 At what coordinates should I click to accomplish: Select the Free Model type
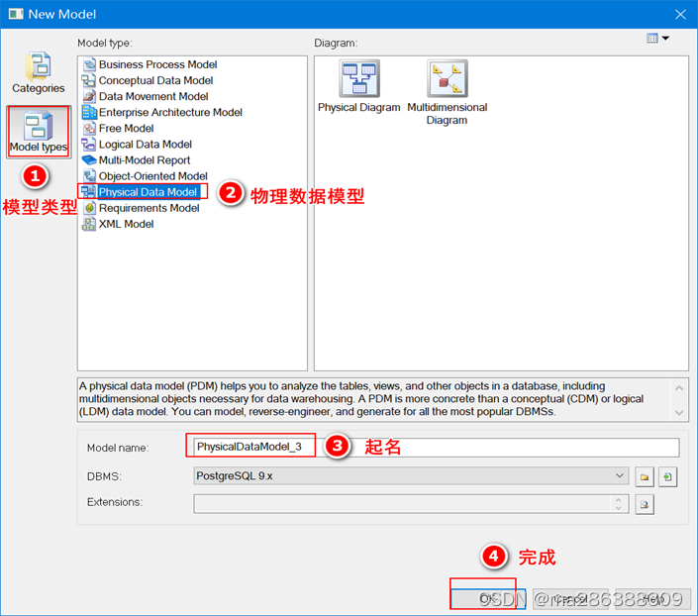126,129
